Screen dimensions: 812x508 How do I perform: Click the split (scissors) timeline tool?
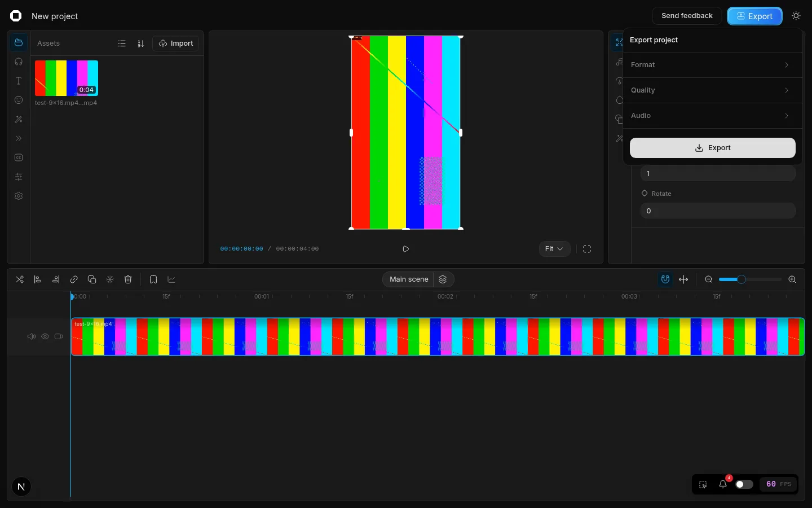(x=20, y=279)
